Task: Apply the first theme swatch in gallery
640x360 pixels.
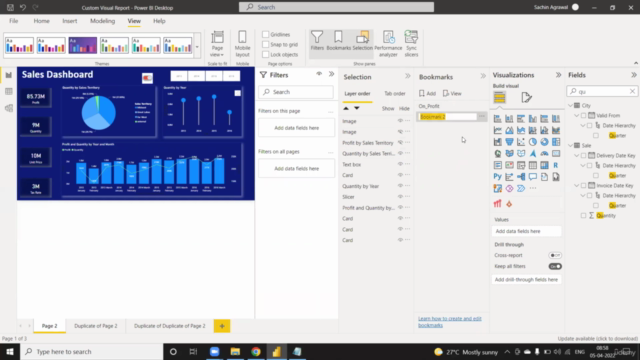Action: pos(19,45)
